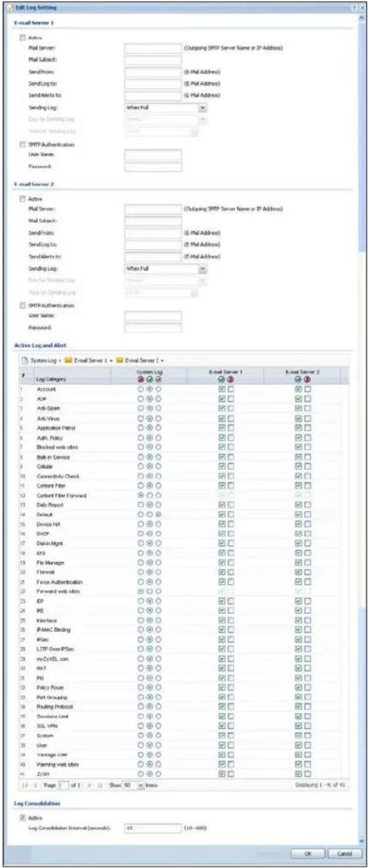
Task: Click E-mail Server 1 Mail Subject field
Action: (x=153, y=60)
